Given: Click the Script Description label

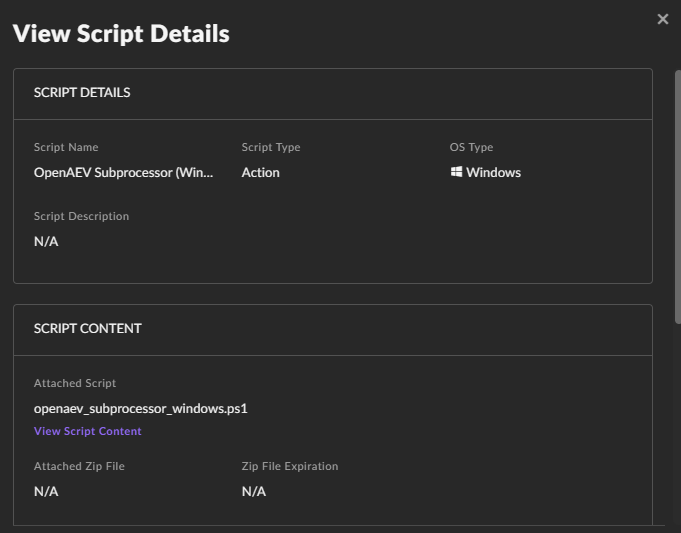Looking at the screenshot, I should 81,216.
